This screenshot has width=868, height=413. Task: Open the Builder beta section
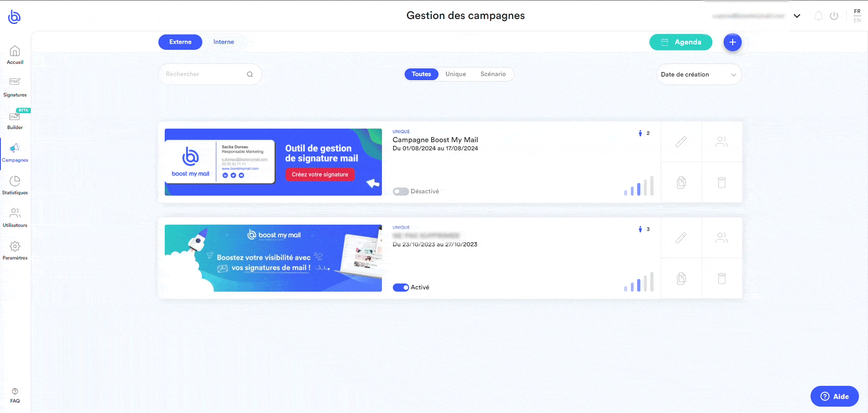[15, 120]
